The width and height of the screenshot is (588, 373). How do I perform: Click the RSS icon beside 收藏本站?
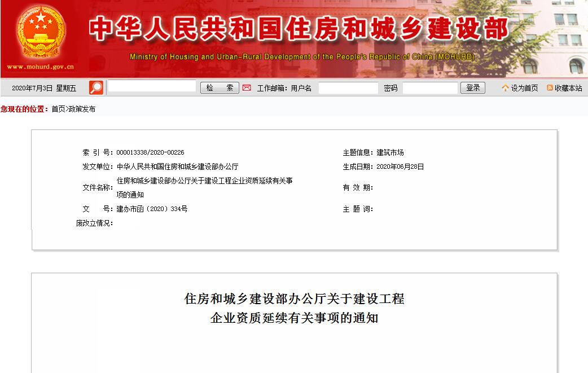tap(550, 87)
